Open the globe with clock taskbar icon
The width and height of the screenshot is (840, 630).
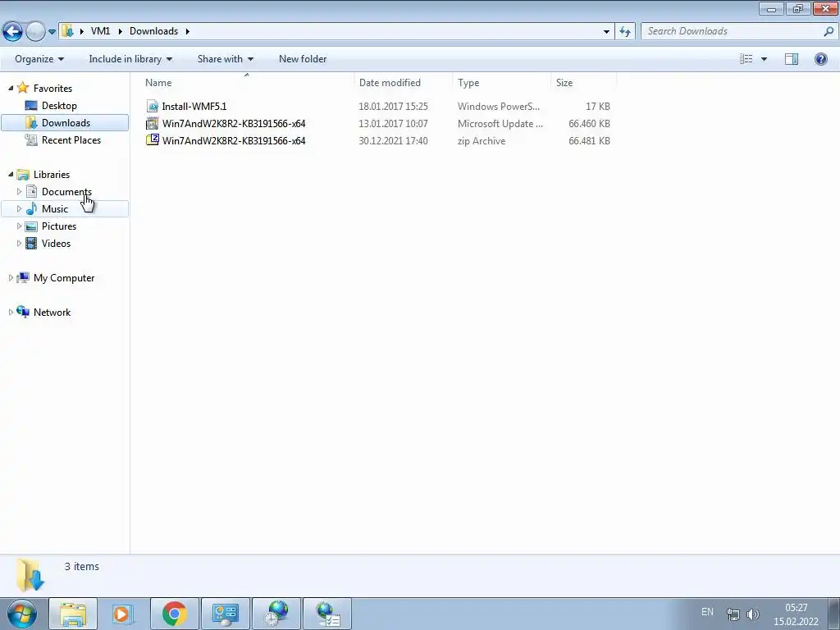point(276,614)
